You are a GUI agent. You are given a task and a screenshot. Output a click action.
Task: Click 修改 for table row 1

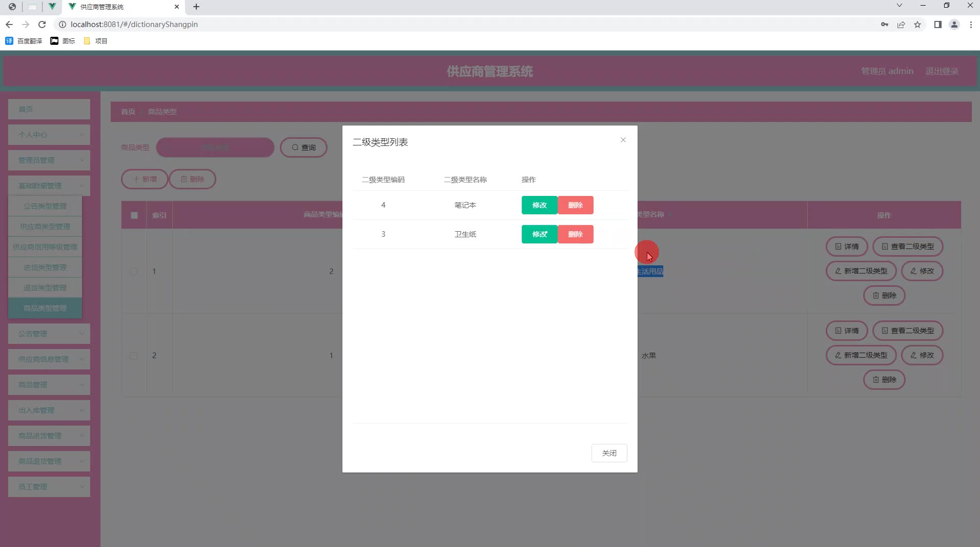pos(922,271)
